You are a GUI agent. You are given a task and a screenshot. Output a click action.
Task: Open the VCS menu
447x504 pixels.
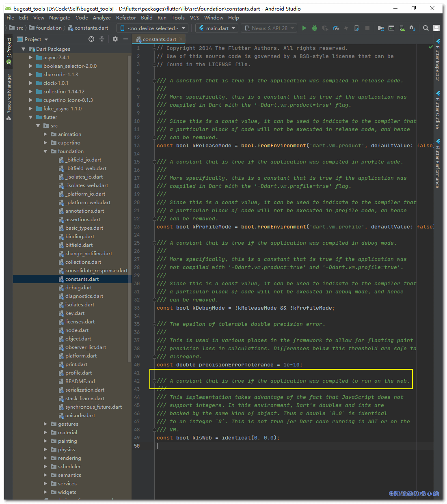click(x=194, y=18)
